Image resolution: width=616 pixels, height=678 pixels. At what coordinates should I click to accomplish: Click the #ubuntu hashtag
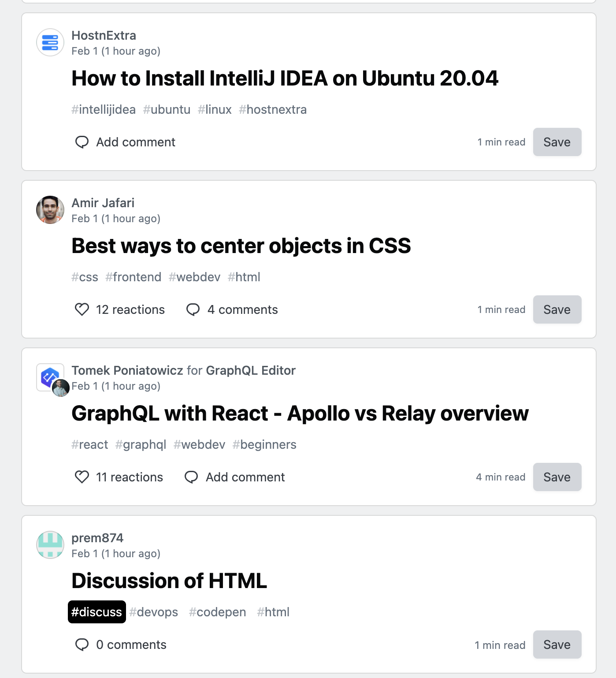pos(167,109)
